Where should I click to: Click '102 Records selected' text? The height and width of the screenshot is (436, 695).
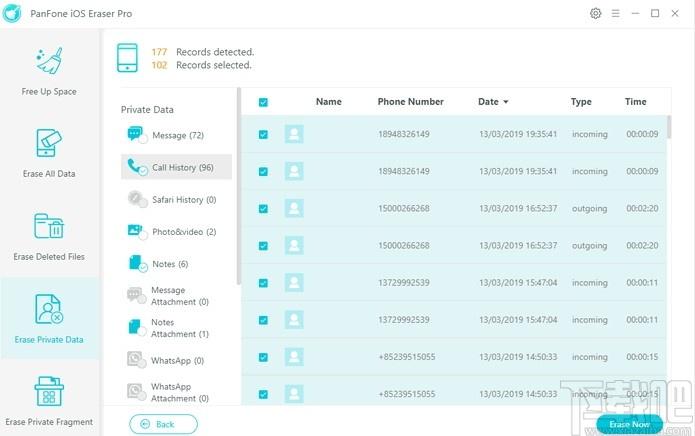point(201,65)
